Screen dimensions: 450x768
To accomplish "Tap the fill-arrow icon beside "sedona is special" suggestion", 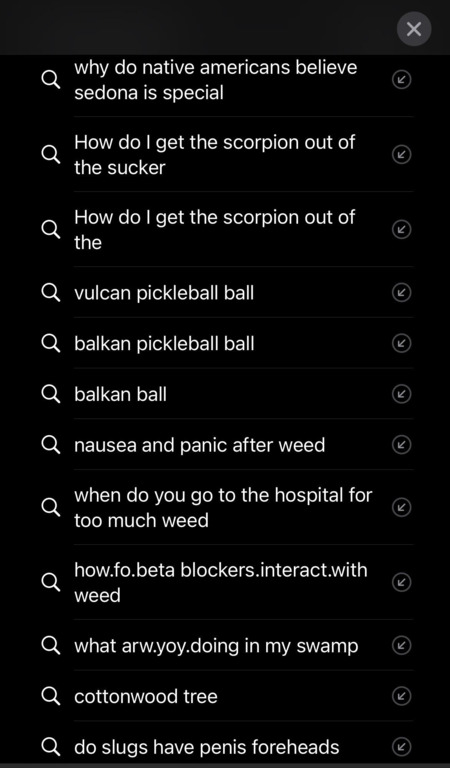I will tap(402, 79).
